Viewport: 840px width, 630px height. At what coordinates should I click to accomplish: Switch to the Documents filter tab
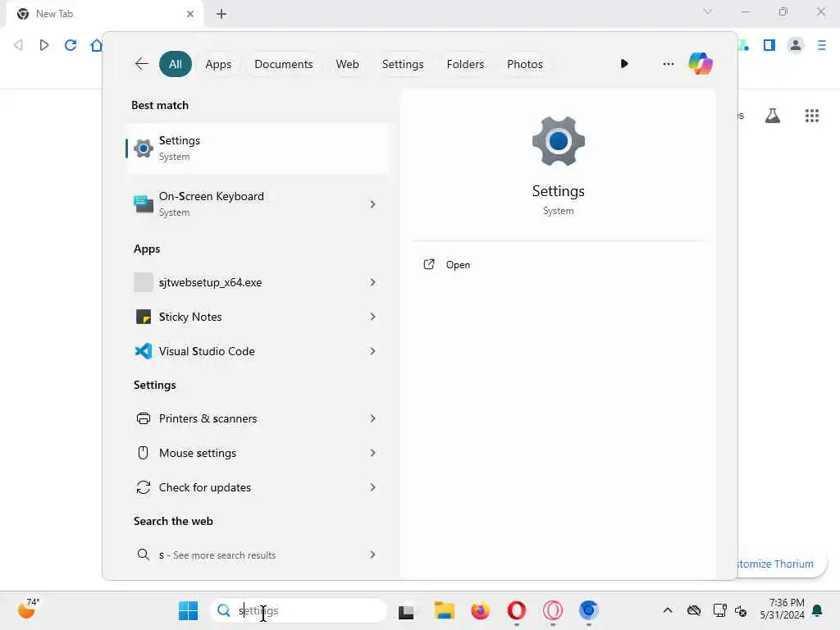283,64
